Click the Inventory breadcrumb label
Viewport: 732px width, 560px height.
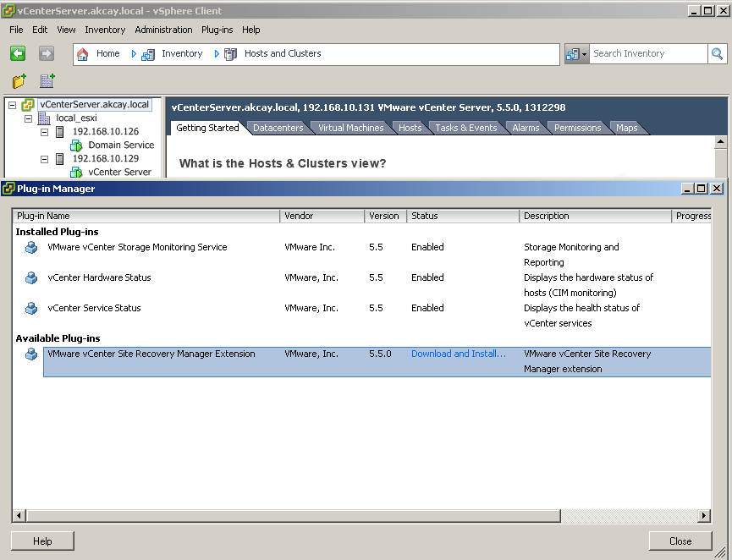pos(182,53)
